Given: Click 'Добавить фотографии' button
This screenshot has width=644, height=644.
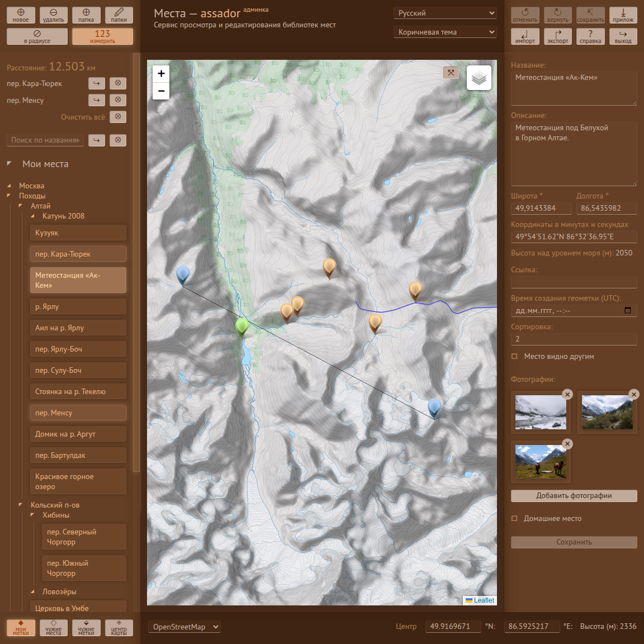Looking at the screenshot, I should coord(574,496).
